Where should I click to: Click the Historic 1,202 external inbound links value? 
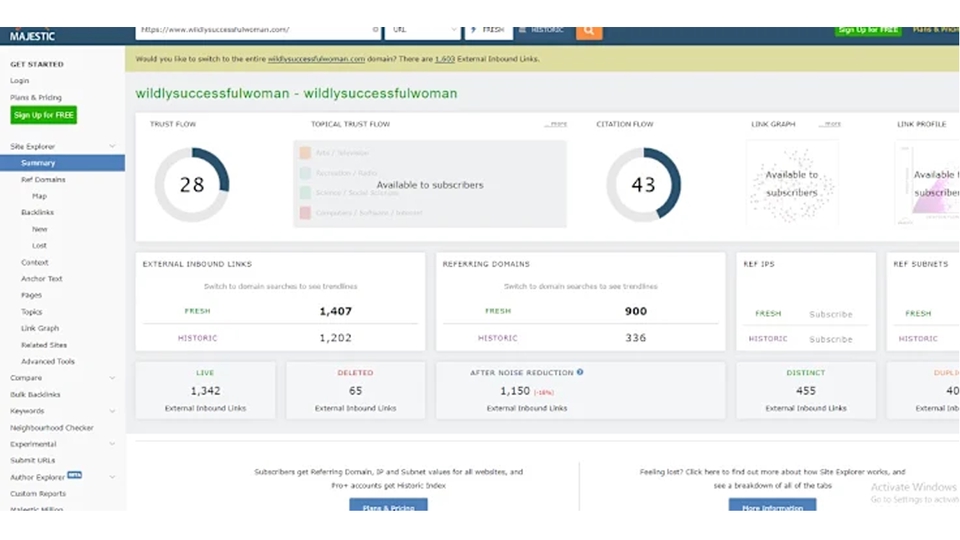pyautogui.click(x=336, y=338)
